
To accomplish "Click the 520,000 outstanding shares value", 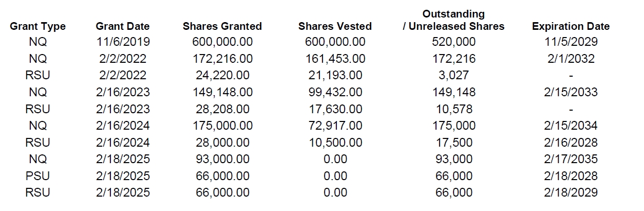I will coord(453,42).
